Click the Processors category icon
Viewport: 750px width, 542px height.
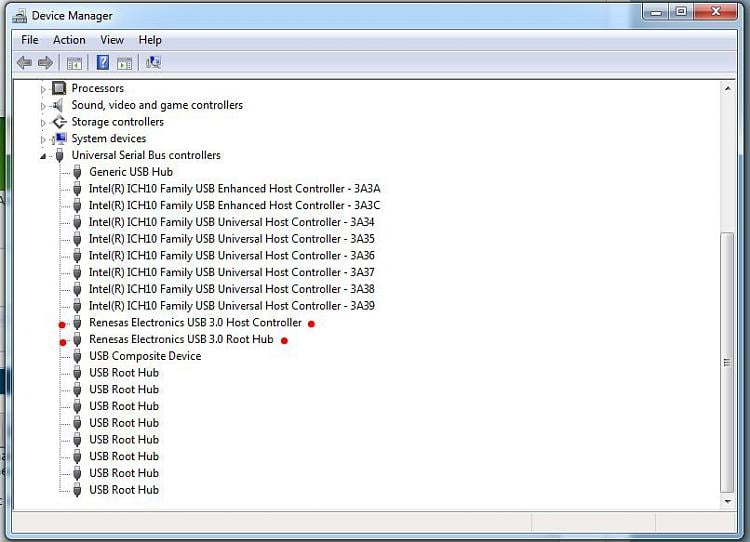point(59,88)
